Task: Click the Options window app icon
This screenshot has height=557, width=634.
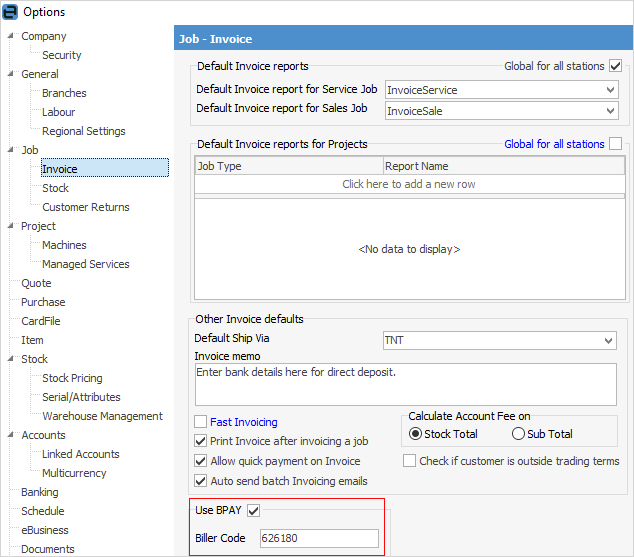Action: (10, 12)
